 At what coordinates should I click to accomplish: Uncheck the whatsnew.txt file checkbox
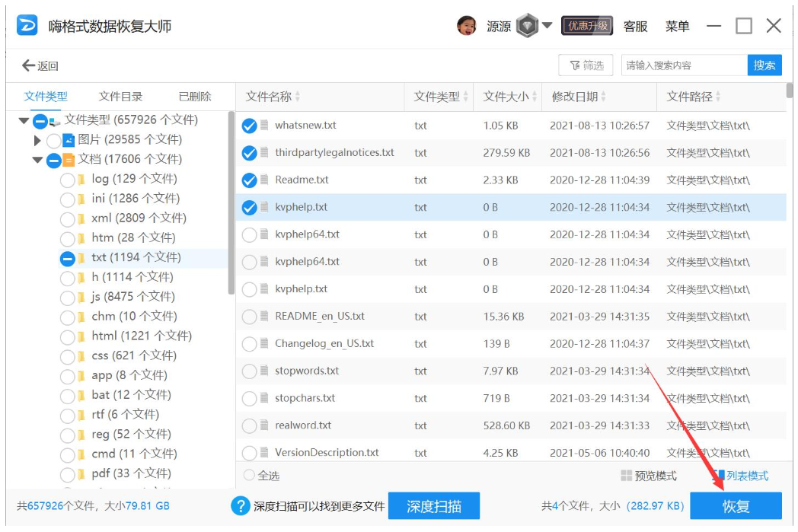tap(249, 126)
